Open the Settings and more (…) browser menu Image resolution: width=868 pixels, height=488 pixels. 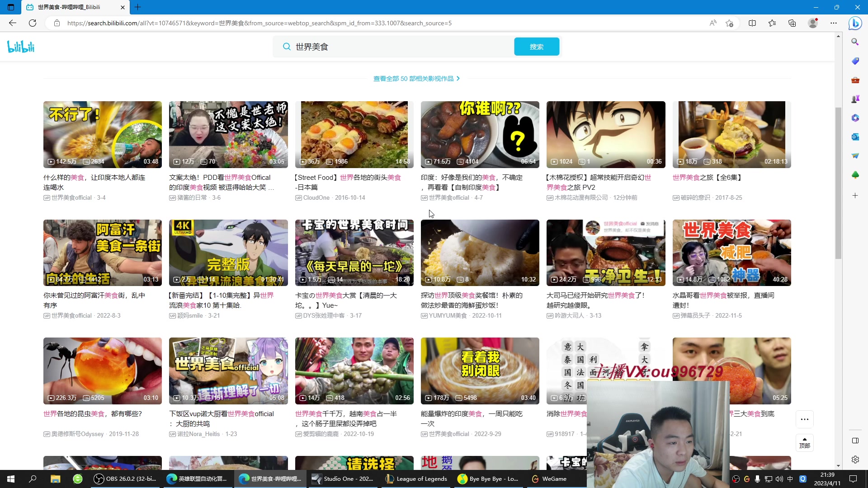tap(834, 23)
